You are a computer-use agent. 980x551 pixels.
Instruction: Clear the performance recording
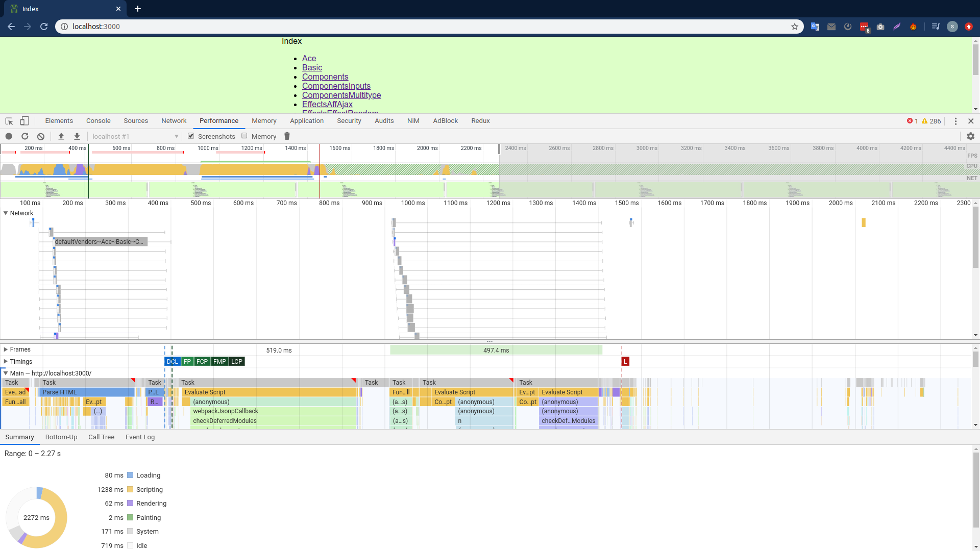(41, 136)
